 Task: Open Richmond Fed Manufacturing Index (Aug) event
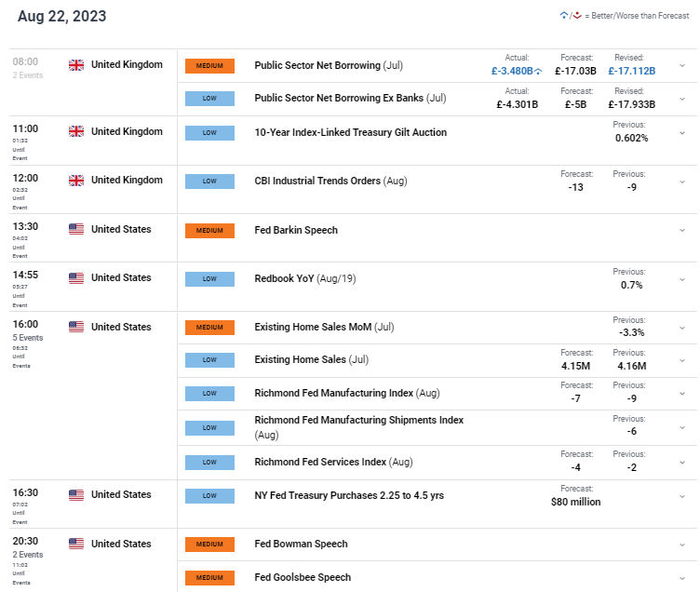(x=347, y=394)
